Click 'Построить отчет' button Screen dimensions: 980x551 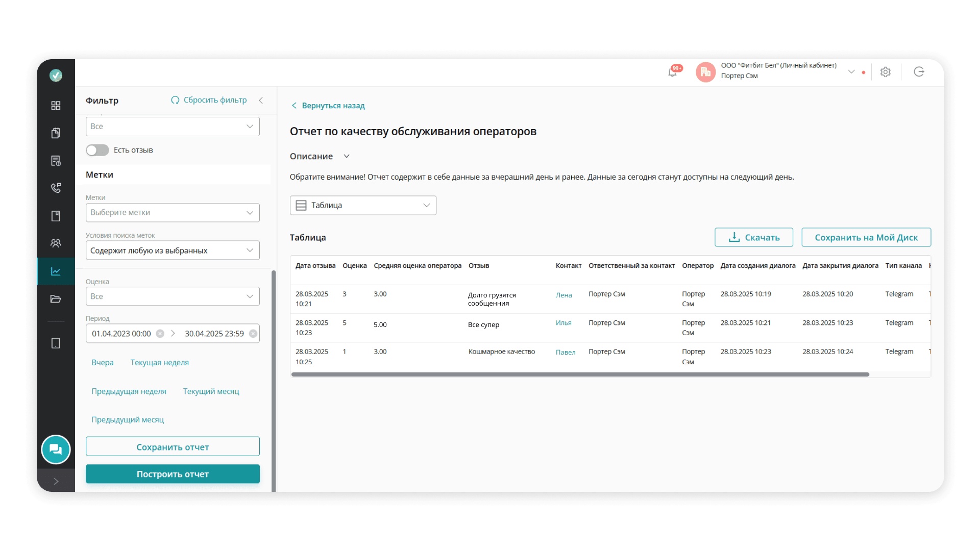coord(173,474)
